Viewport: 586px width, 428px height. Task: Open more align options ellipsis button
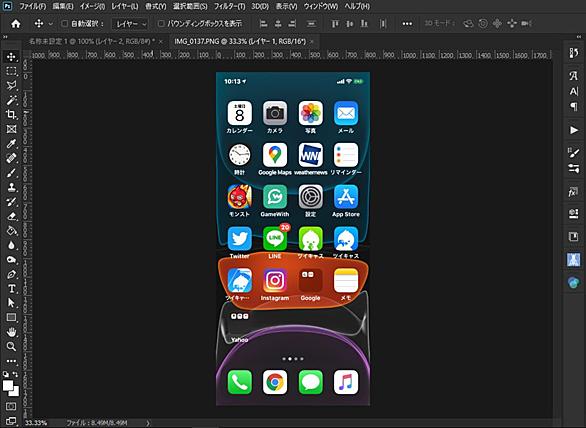407,24
